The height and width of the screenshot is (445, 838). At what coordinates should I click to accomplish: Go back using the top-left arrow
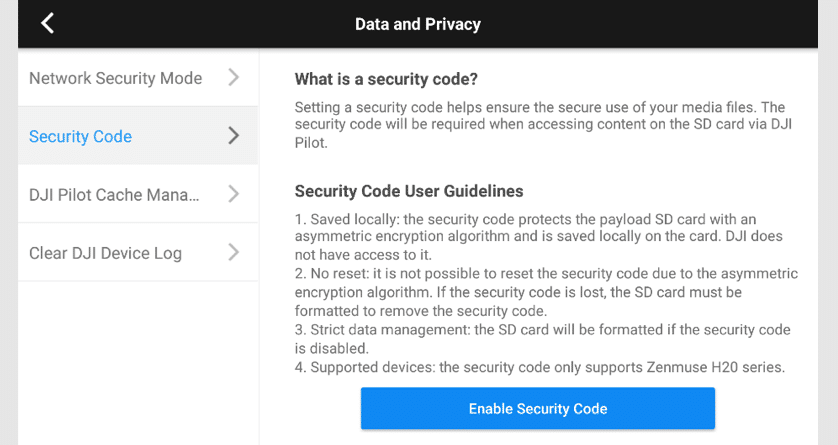pyautogui.click(x=47, y=24)
